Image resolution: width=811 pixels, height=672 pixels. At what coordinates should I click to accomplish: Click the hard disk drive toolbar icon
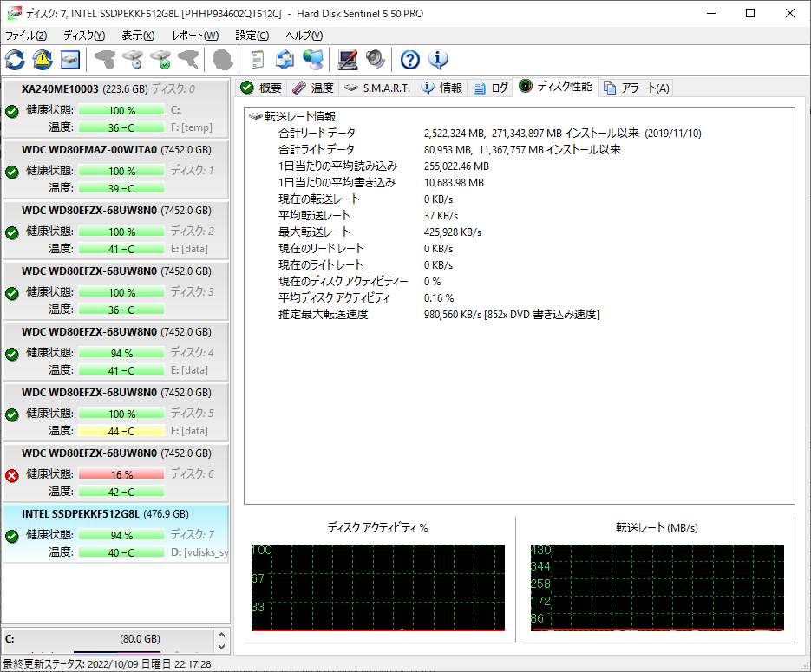coord(70,60)
